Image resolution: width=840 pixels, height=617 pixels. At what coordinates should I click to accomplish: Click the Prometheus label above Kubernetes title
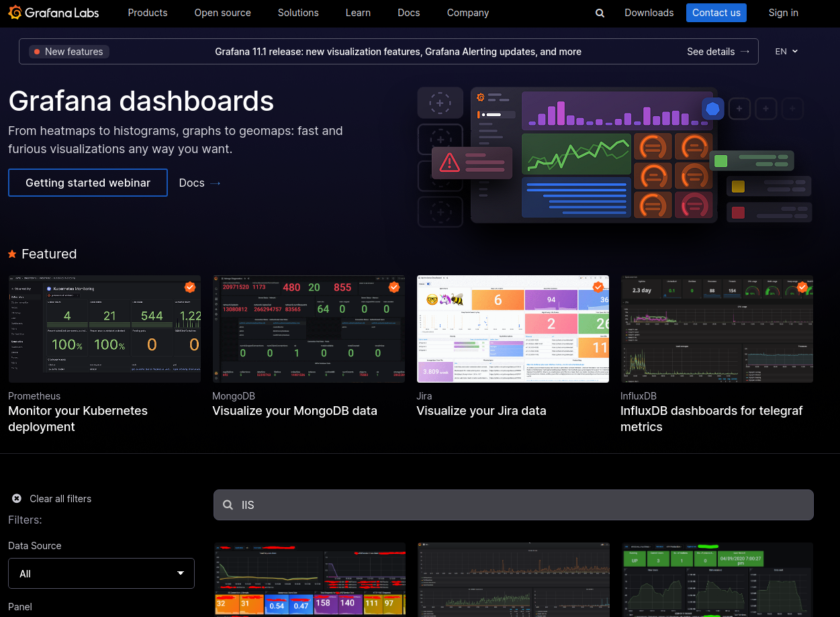click(34, 396)
